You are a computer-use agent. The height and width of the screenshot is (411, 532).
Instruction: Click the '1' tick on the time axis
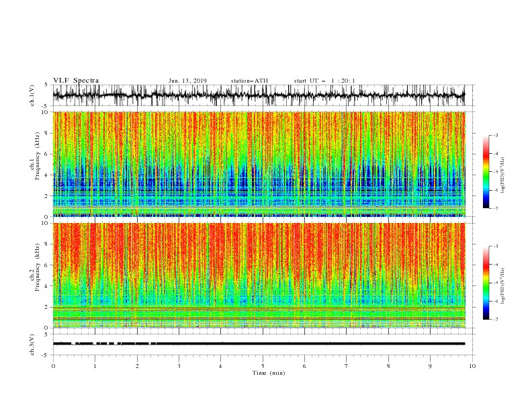click(x=95, y=366)
